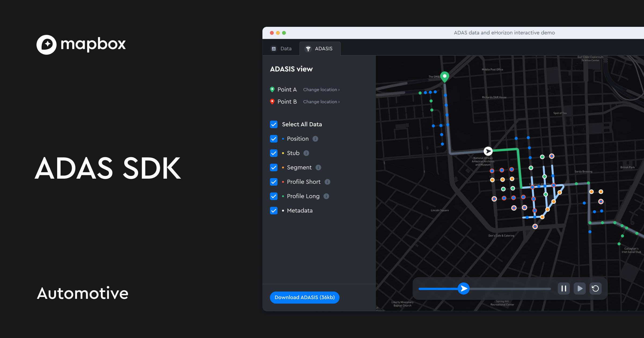This screenshot has height=338, width=644.
Task: Open Change location for Point A
Action: click(x=321, y=90)
